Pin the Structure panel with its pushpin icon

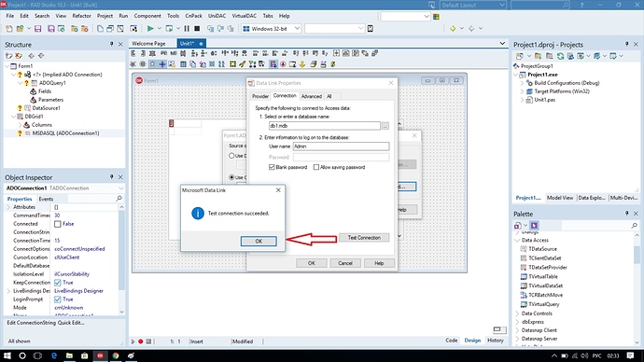[111, 44]
